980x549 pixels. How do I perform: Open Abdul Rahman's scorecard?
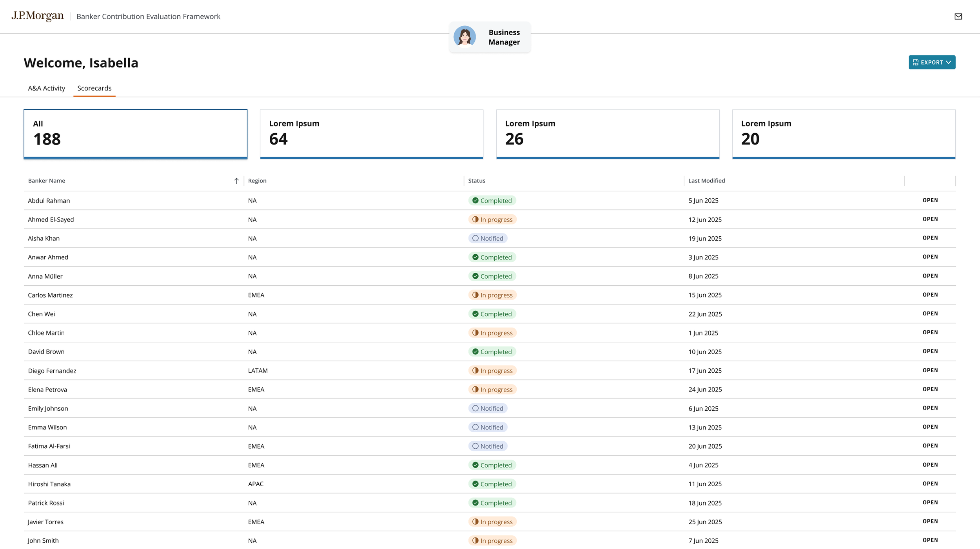click(x=930, y=200)
